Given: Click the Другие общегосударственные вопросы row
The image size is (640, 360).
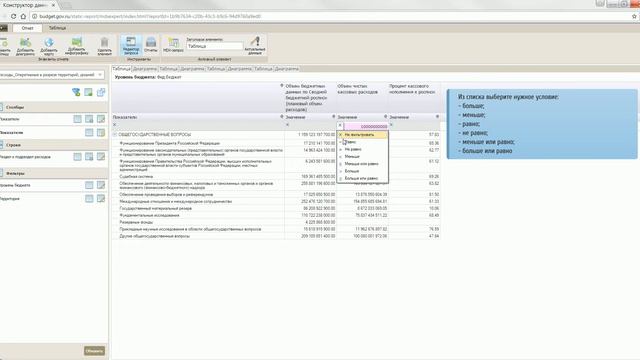Looking at the screenshot, I should tap(276, 236).
